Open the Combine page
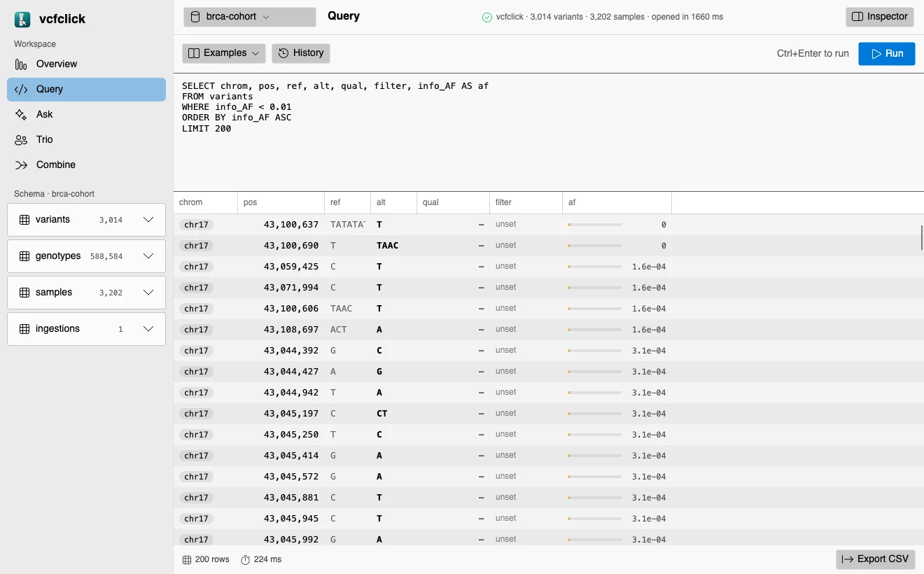 (86, 165)
